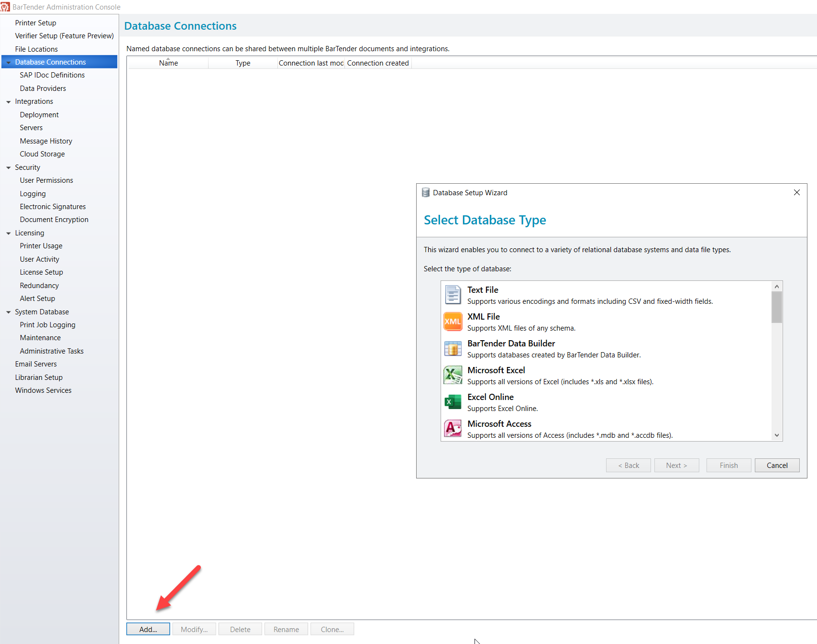Choose the Excel Online icon

click(453, 402)
